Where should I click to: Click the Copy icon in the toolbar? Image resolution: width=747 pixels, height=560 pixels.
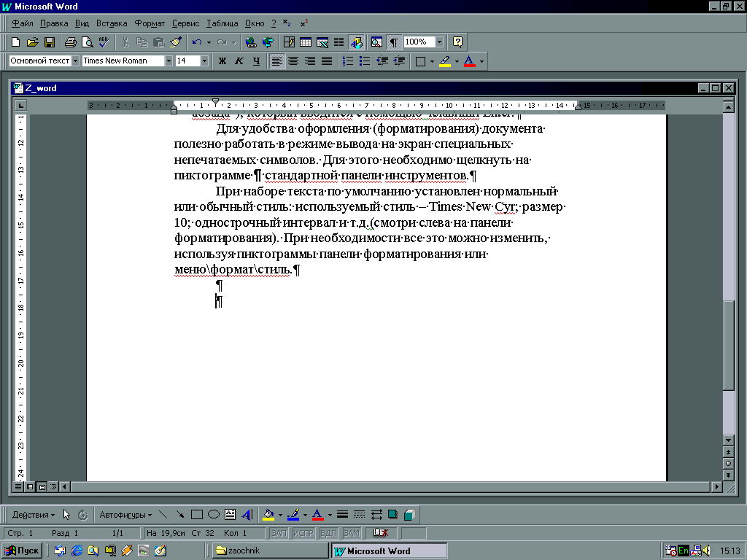(x=142, y=42)
